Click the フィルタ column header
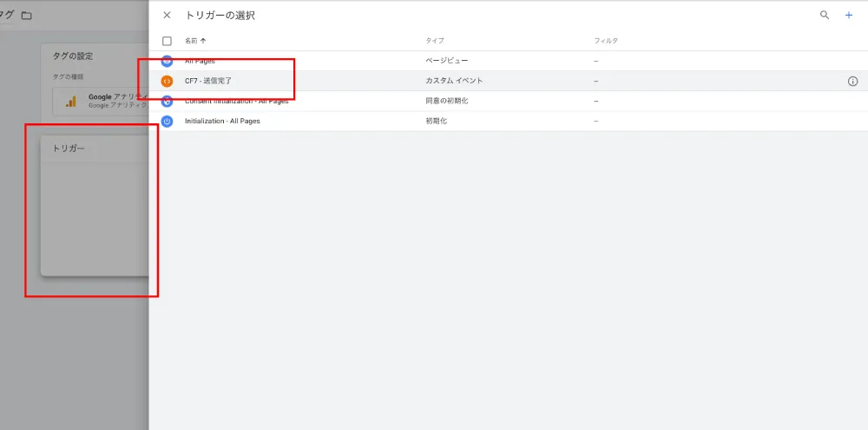 tap(606, 41)
